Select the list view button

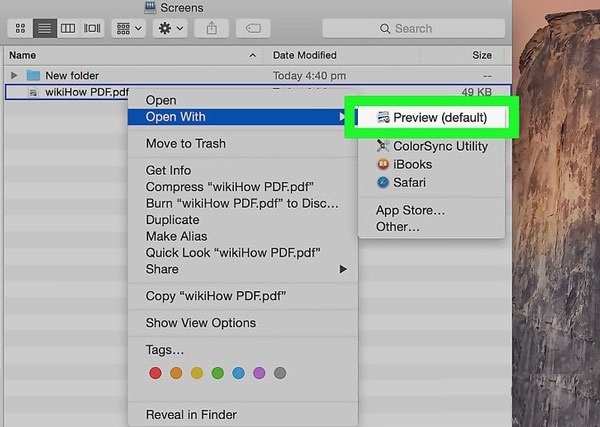point(45,29)
